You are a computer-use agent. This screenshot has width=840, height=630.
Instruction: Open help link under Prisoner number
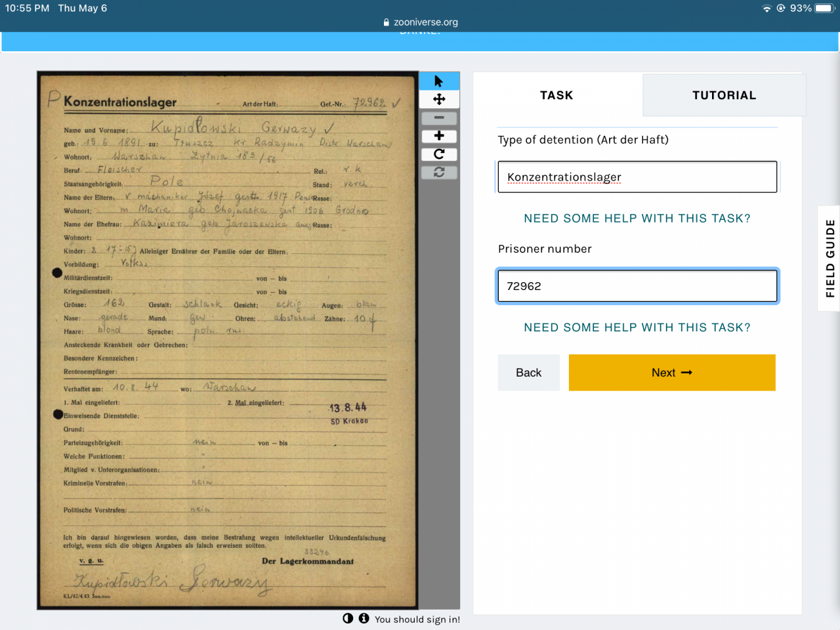click(637, 327)
